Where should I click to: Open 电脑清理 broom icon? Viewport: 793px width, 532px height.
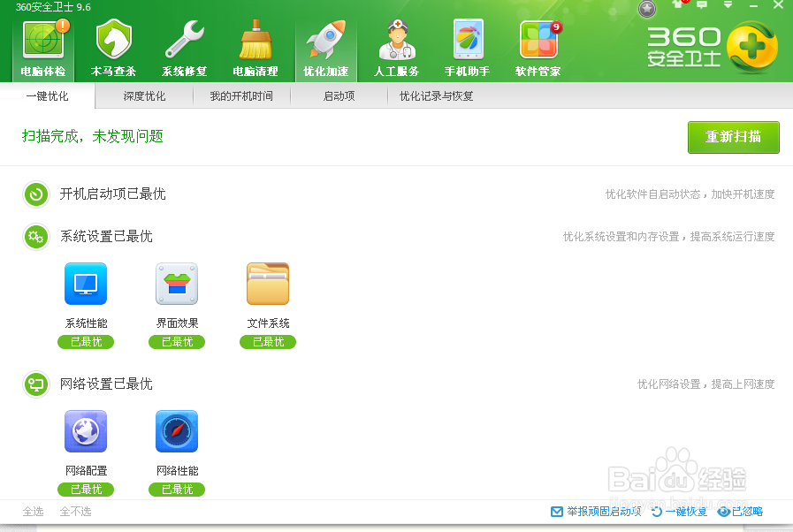tap(255, 39)
